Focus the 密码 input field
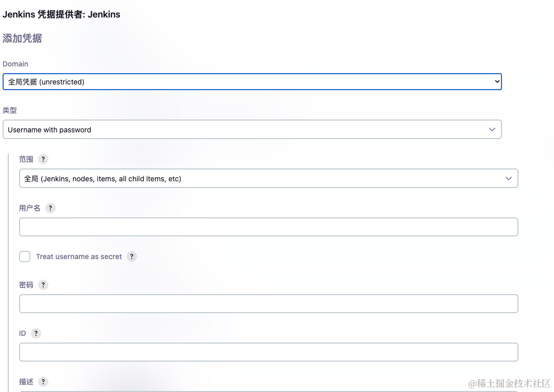Image resolution: width=554 pixels, height=392 pixels. pyautogui.click(x=269, y=303)
